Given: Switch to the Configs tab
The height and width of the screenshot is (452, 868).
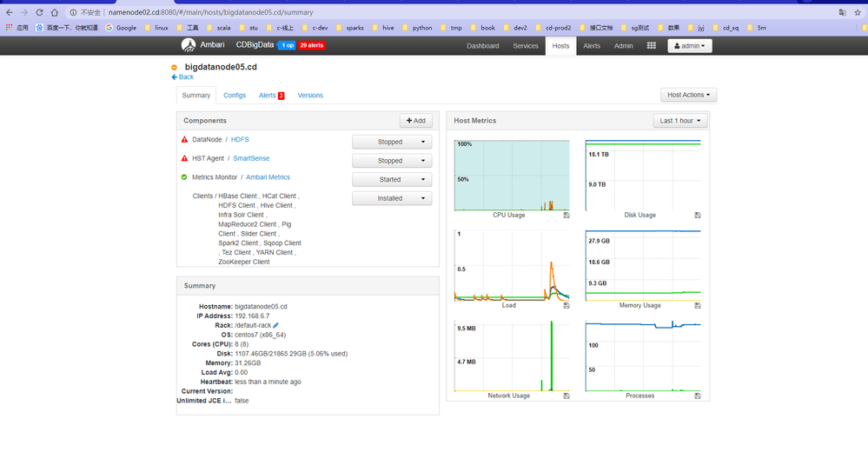Looking at the screenshot, I should 235,96.
